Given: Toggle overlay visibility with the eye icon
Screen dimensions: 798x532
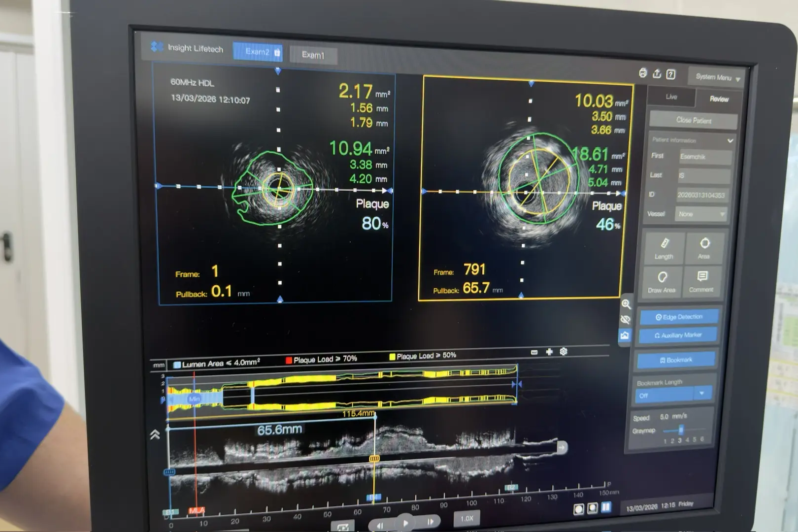Looking at the screenshot, I should 626,320.
